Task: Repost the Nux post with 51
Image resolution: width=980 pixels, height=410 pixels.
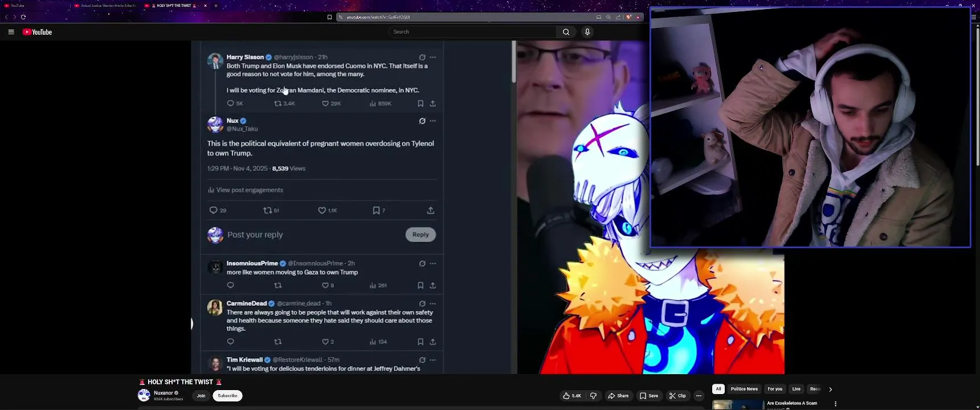Action: (x=271, y=211)
